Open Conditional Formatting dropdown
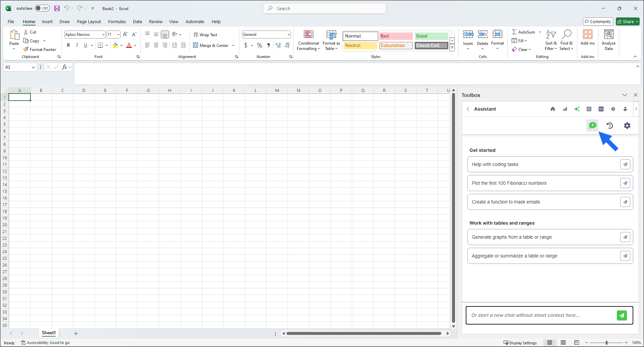 click(308, 40)
